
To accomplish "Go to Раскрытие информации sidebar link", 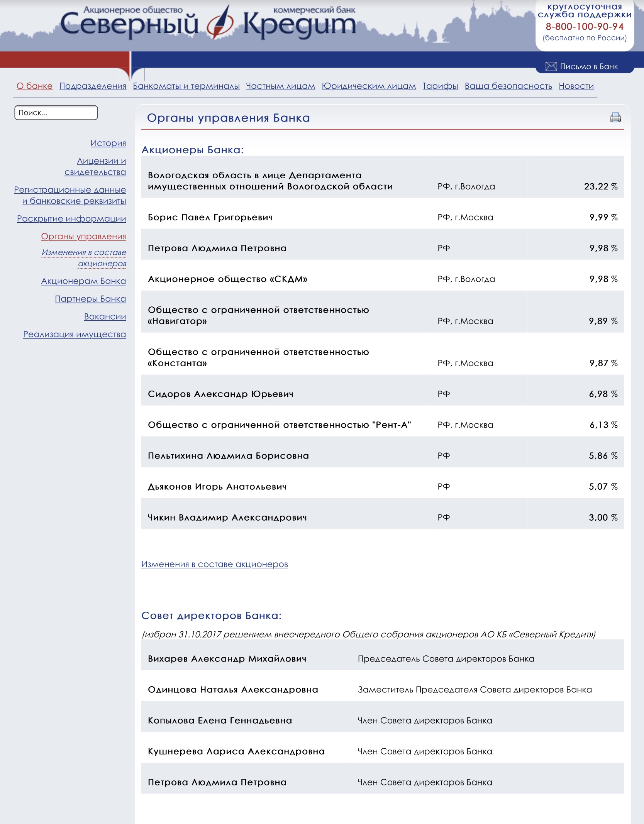I will pyautogui.click(x=71, y=219).
